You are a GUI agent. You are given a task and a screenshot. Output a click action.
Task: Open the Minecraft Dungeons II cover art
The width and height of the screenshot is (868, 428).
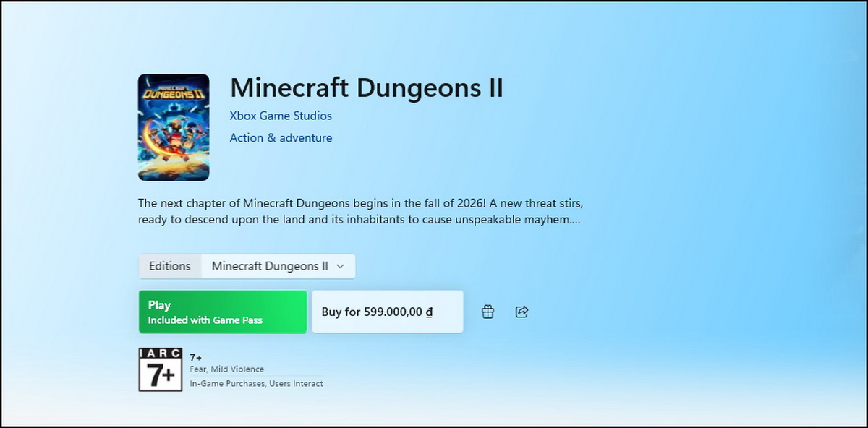pos(174,127)
